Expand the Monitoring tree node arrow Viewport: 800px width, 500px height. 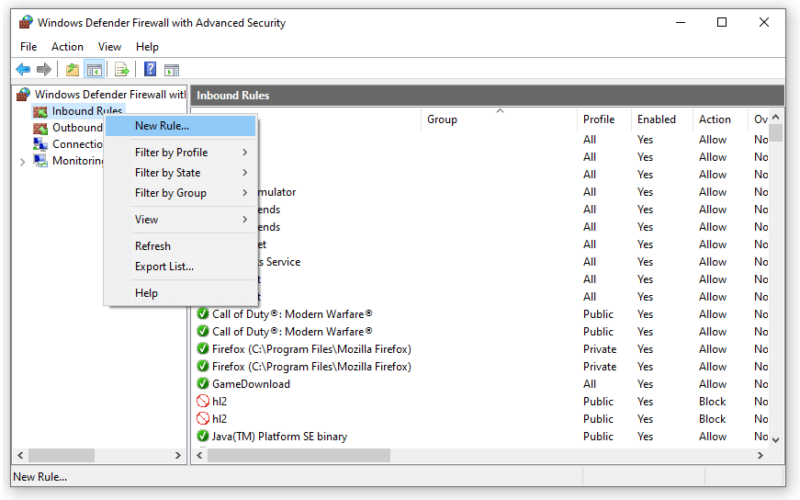point(22,162)
